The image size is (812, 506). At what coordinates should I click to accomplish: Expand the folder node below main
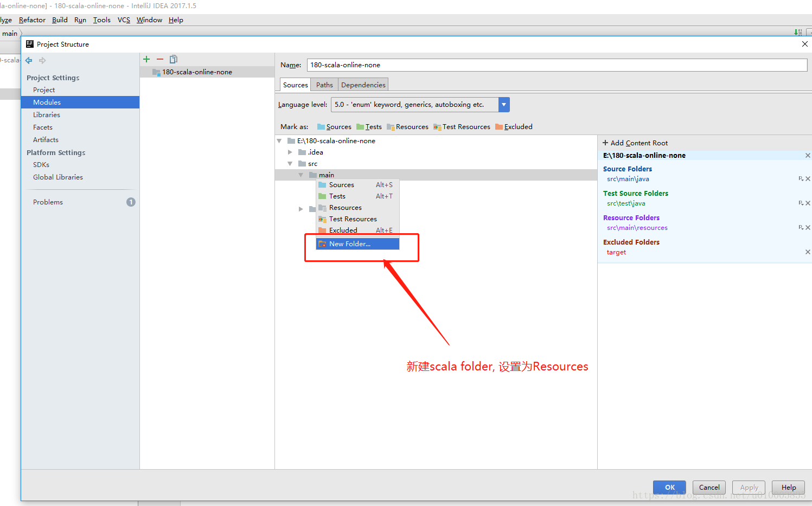301,209
